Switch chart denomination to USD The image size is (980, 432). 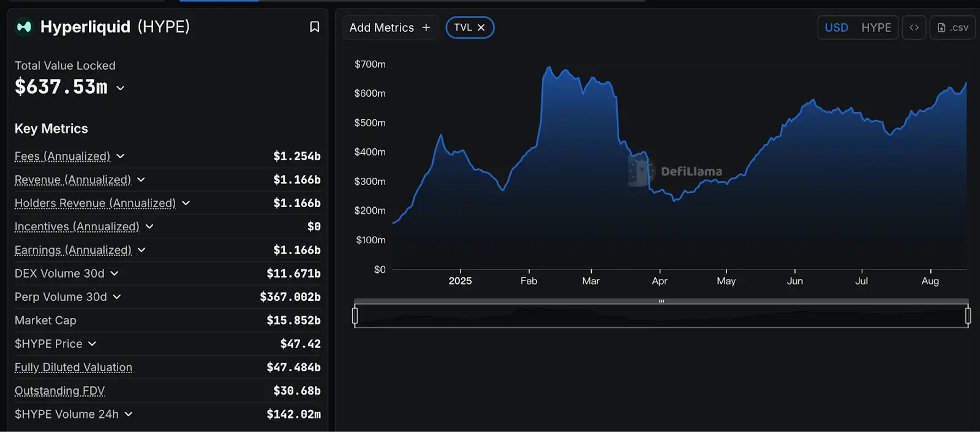point(836,28)
